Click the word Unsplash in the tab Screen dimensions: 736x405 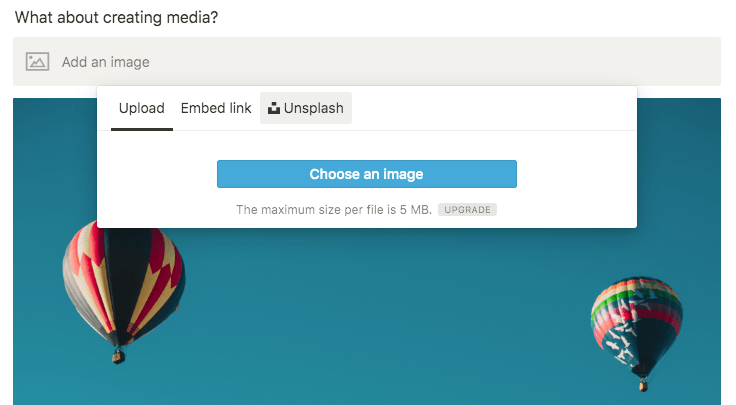[x=314, y=108]
